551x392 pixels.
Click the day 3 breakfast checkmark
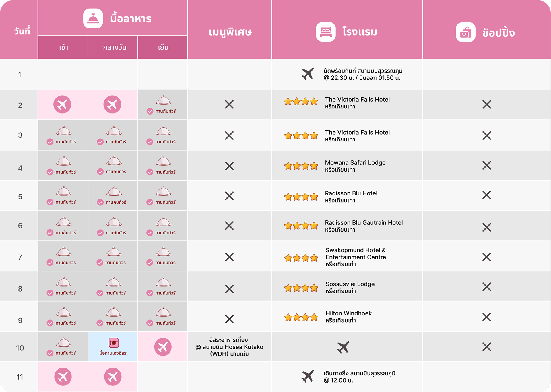coord(50,142)
